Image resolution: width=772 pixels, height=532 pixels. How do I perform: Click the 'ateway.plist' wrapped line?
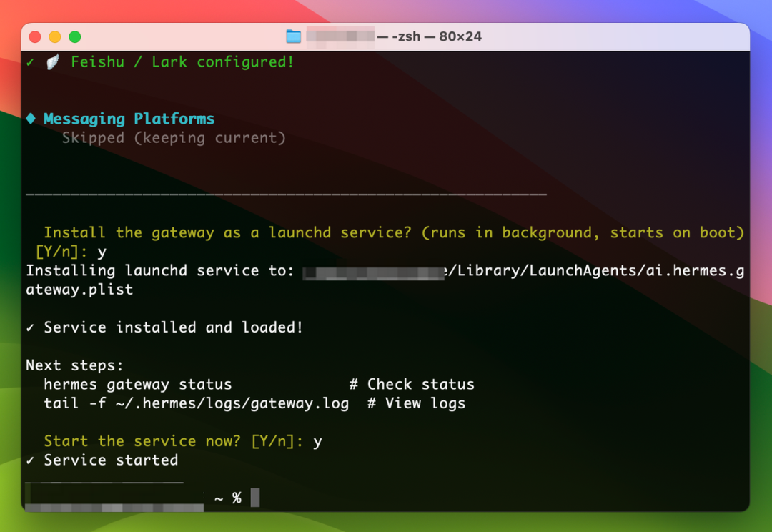coord(79,290)
